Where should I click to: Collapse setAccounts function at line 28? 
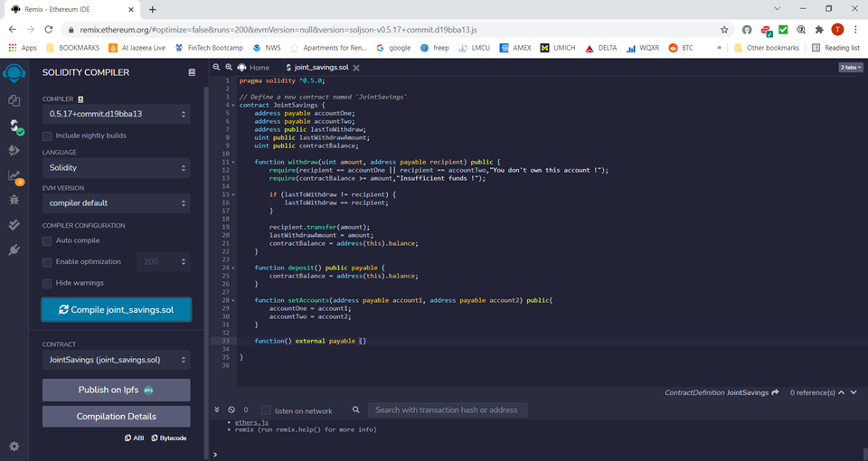[x=233, y=300]
